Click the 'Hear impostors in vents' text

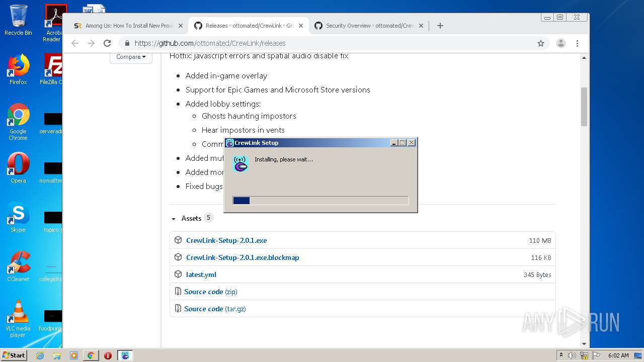(243, 130)
